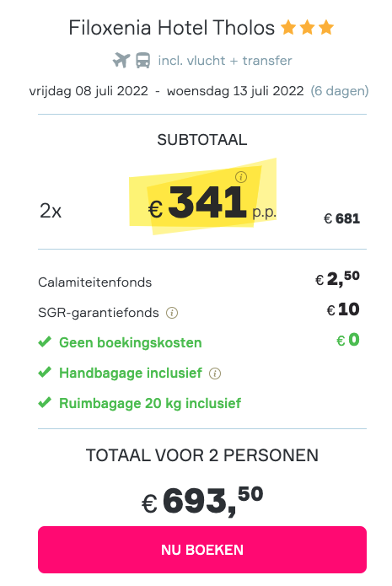Viewport: 392px width, 586px height.
Task: Click the SGR-garantiefonds label
Action: (x=99, y=313)
